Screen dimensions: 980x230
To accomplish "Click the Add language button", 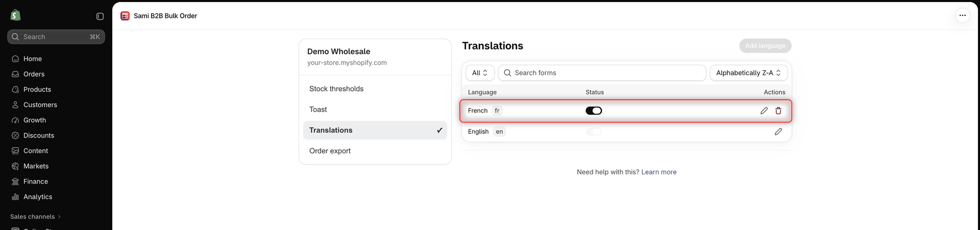I will (x=765, y=45).
